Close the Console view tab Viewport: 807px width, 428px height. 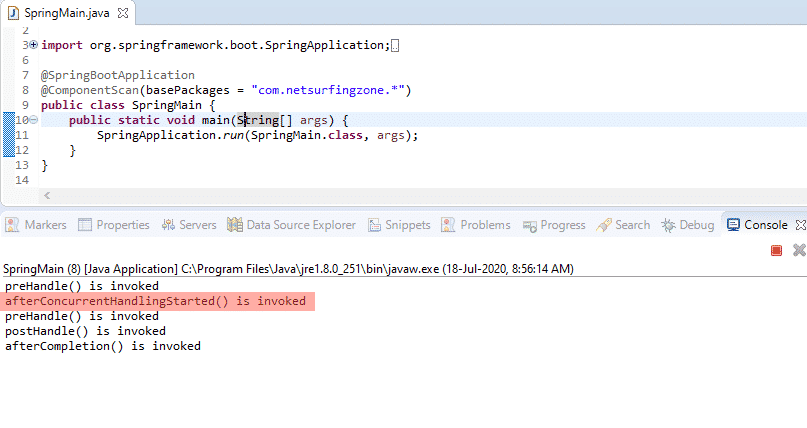coord(798,225)
